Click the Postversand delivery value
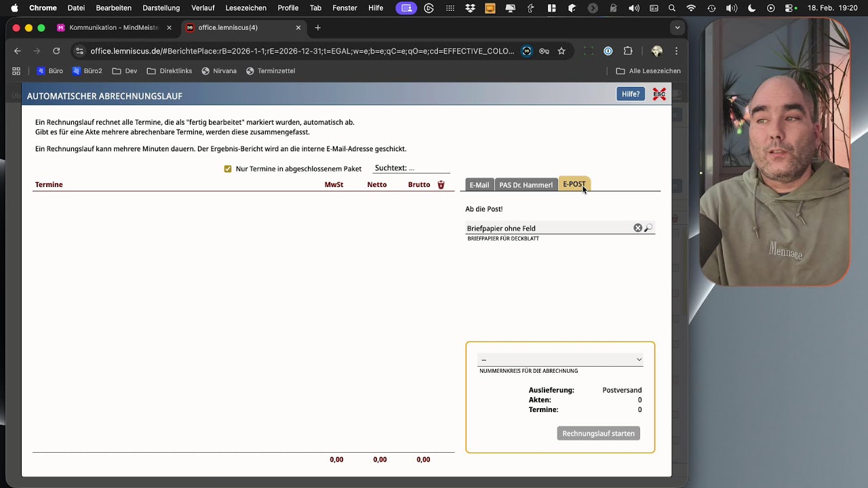This screenshot has width=868, height=488. pos(622,390)
